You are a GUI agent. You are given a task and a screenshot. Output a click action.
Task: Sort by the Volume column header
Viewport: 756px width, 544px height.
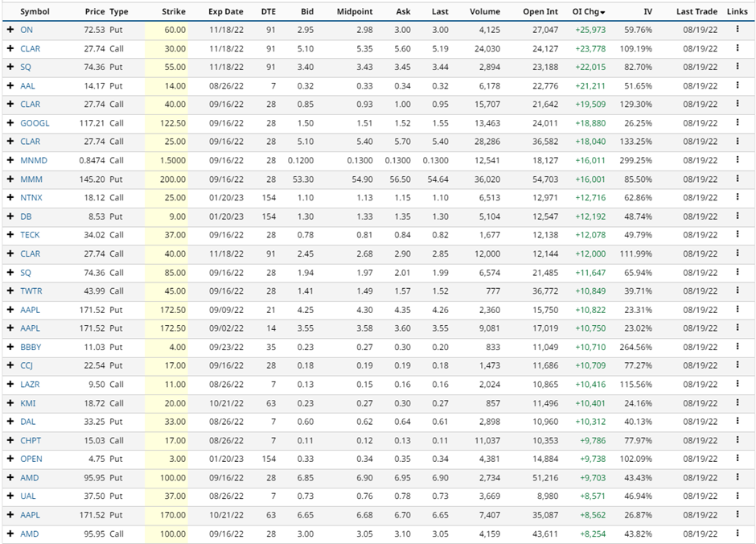(485, 11)
